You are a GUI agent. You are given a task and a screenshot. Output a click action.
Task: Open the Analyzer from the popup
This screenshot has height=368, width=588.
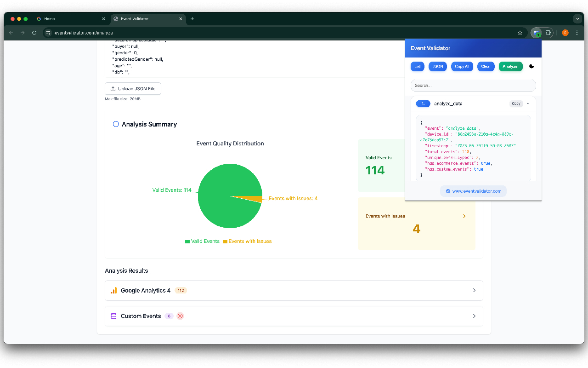(511, 66)
